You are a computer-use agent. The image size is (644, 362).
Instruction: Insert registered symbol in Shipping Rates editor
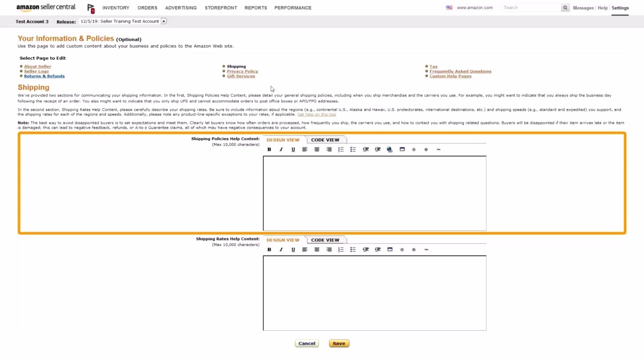pyautogui.click(x=414, y=249)
